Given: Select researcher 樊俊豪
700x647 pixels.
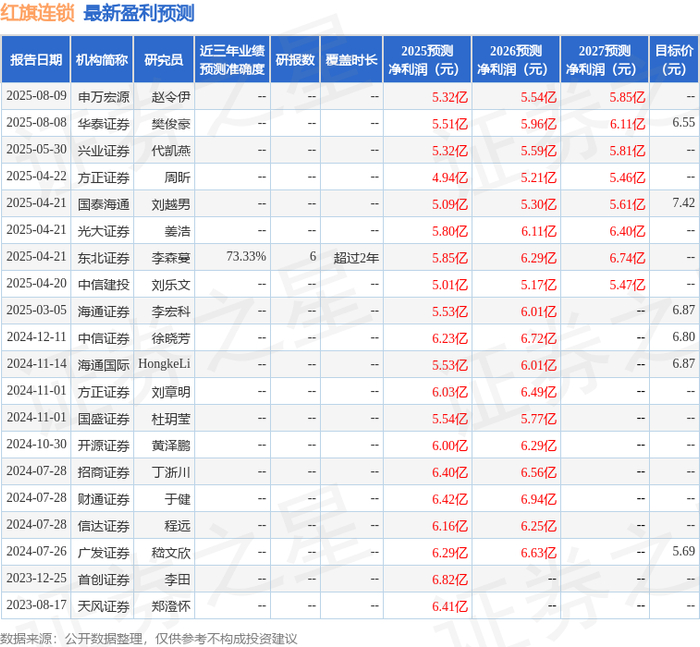Looking at the screenshot, I should pyautogui.click(x=171, y=124).
